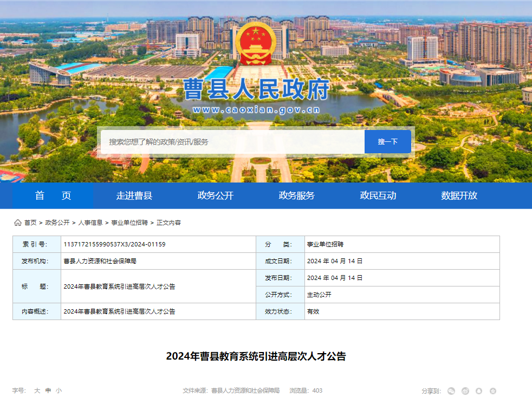Click 成文日期 value 2024年04月14日
Image resolution: width=532 pixels, height=404 pixels.
(335, 261)
